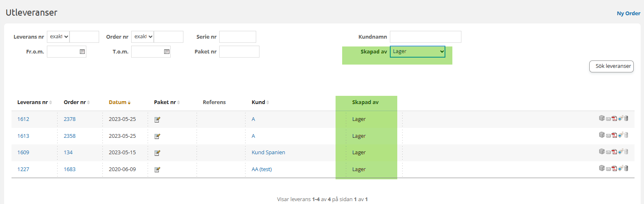Click price tag icon for delivery 1609
Screen dimensions: 644x204
pyautogui.click(x=621, y=152)
